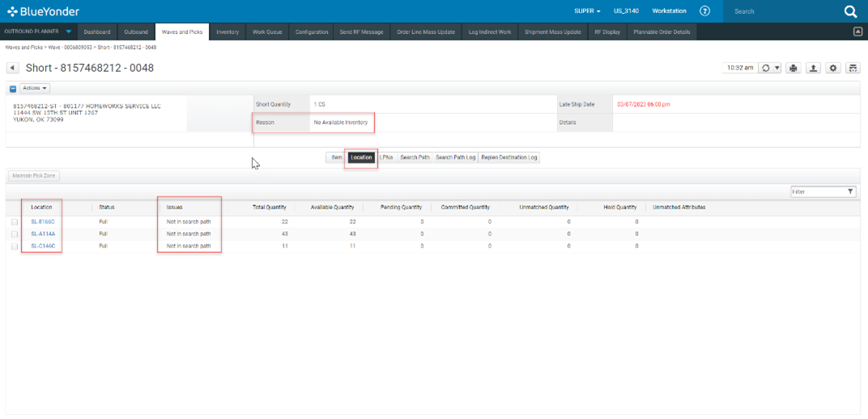Collapse the navigation bar with the up-arrow icon

pyautogui.click(x=858, y=32)
